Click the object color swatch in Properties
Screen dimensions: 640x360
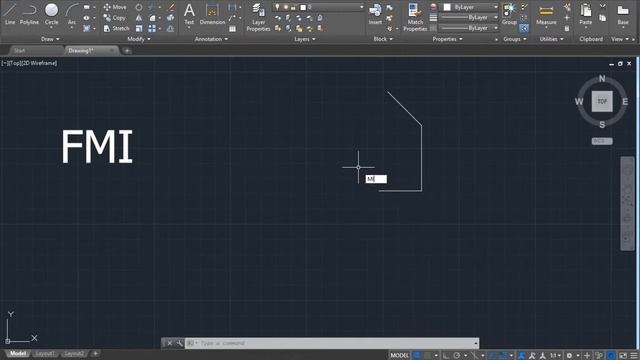tap(447, 7)
